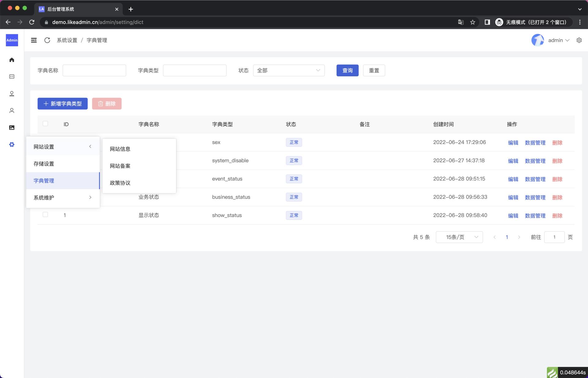
Task: Expand the 系统维护 submenu
Action: 63,197
